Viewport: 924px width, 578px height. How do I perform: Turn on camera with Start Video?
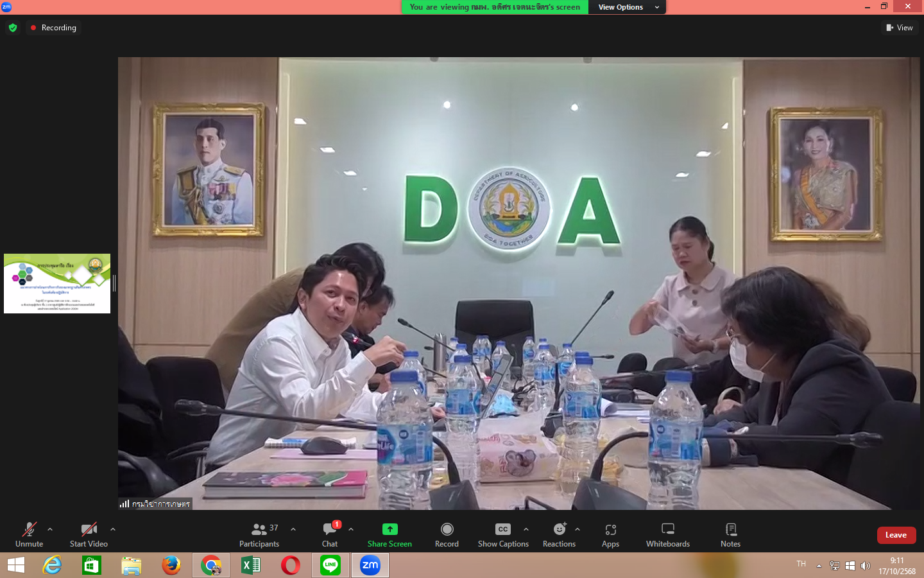coord(89,534)
